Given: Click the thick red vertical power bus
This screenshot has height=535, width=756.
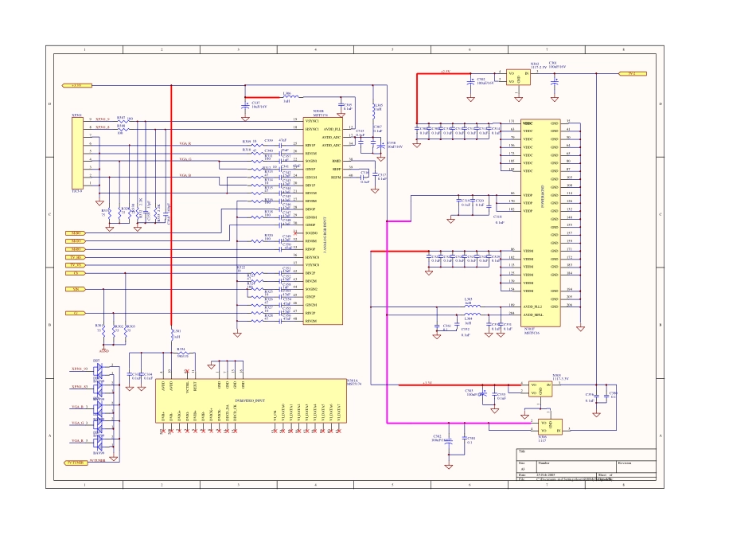Looking at the screenshot, I should click(x=171, y=199).
